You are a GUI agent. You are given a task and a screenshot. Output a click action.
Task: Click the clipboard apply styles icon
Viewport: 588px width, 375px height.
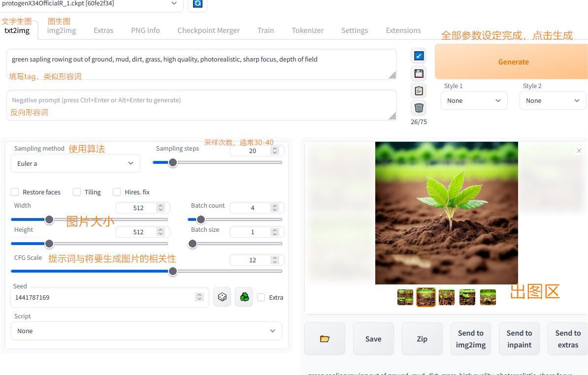tap(419, 91)
